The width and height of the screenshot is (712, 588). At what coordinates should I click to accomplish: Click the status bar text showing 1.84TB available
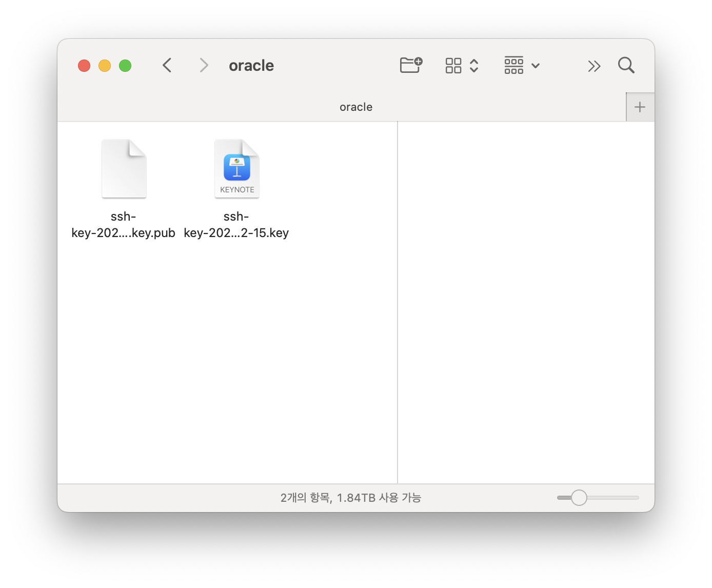(x=351, y=498)
